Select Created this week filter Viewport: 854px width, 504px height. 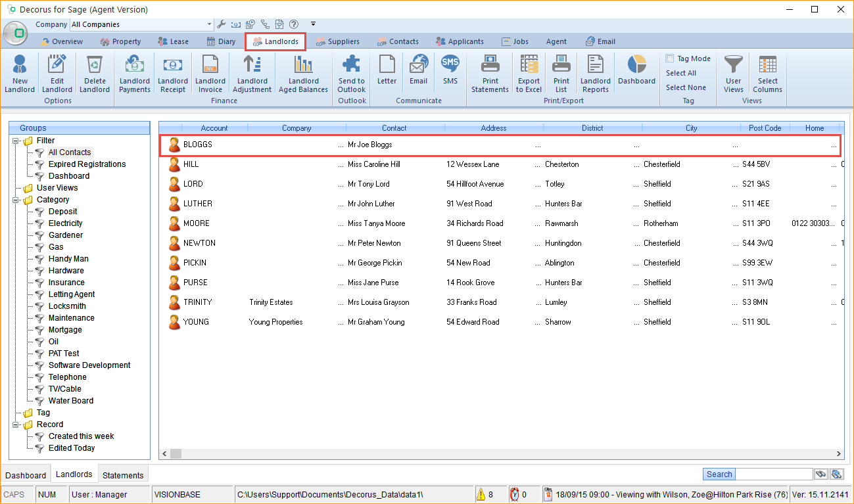[x=81, y=436]
